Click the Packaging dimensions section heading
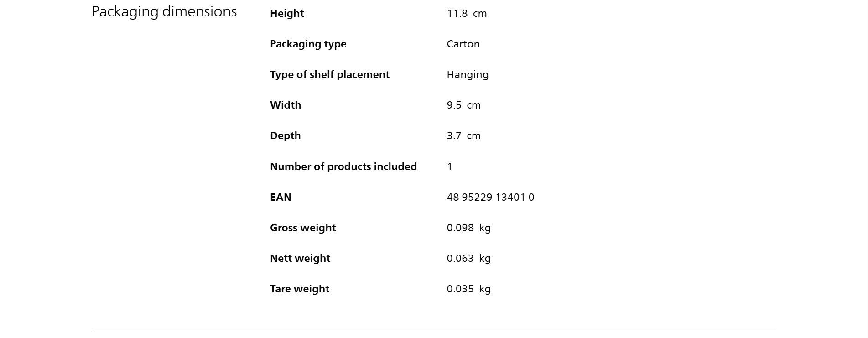The image size is (868, 338). click(164, 12)
